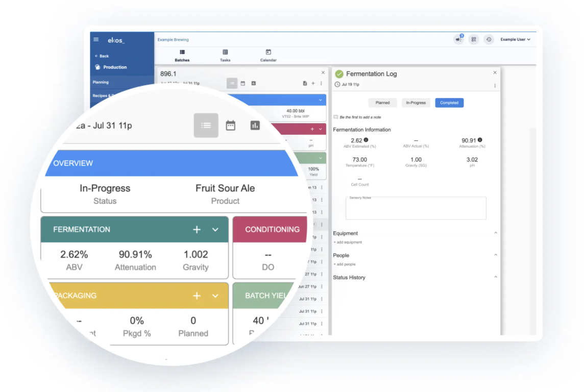Switch status to In-Progress
Viewport: 585px width, 392px height.
(416, 103)
